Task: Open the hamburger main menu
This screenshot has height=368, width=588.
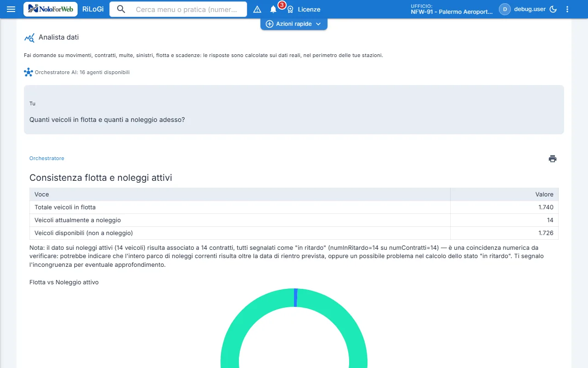Action: [11, 9]
